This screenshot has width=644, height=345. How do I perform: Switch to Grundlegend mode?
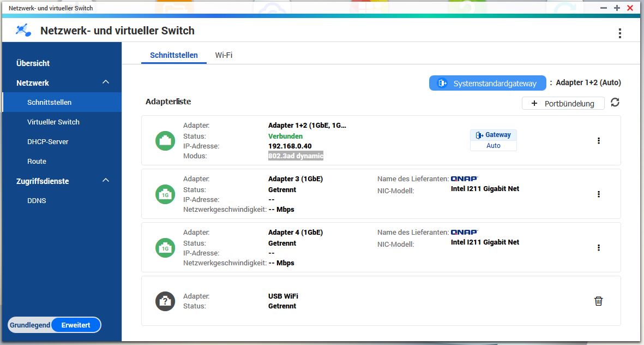30,325
